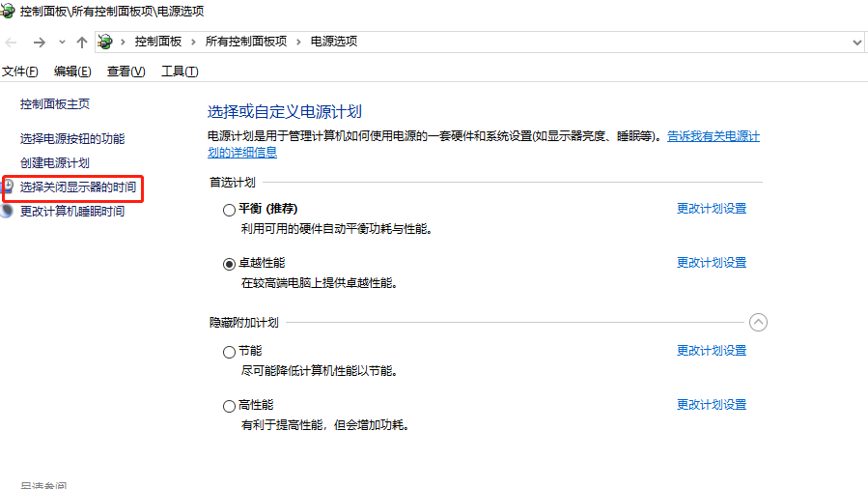Screen dimensions: 868x489
Task: Open the address bar history dropdown
Action: coord(856,43)
